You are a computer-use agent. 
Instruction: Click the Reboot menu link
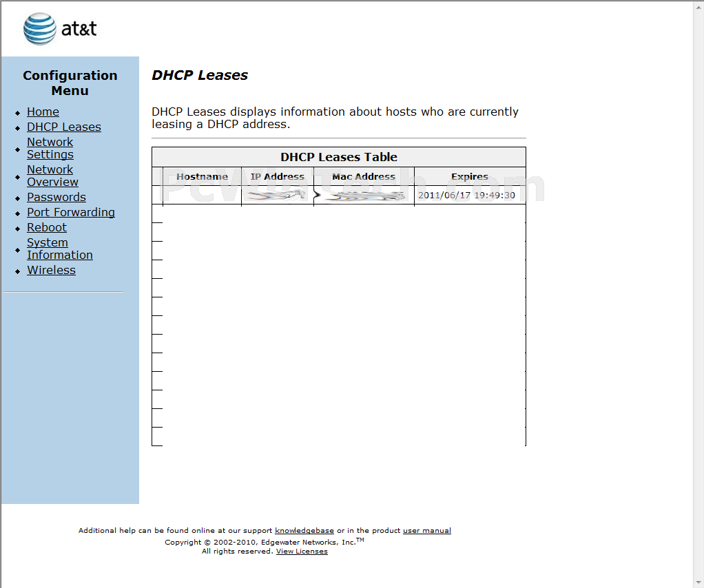click(47, 228)
